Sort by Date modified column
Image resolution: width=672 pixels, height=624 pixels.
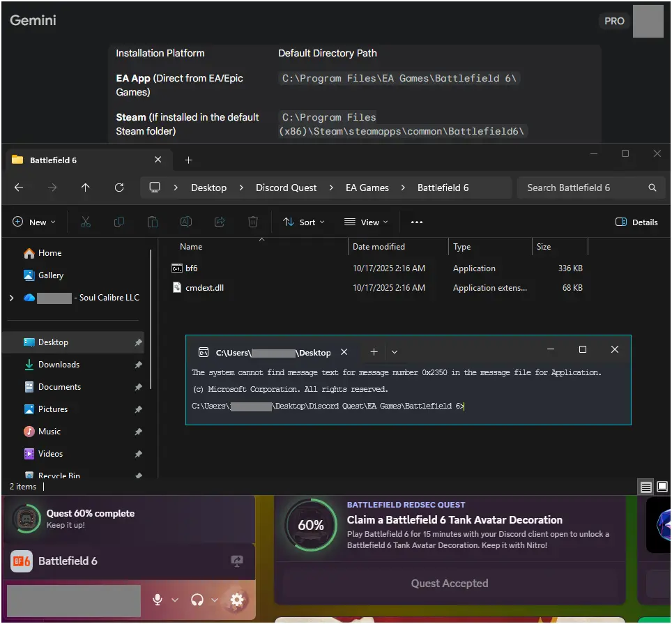point(379,247)
